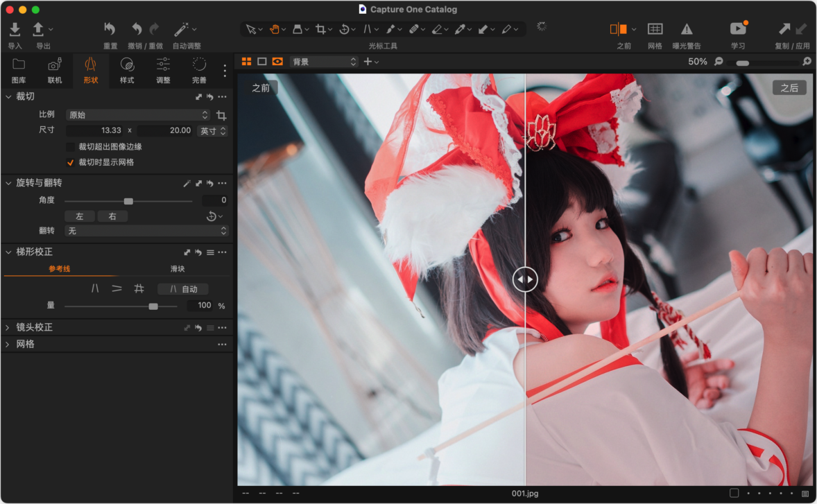Switch to Library (图库) tool tab

pyautogui.click(x=19, y=71)
